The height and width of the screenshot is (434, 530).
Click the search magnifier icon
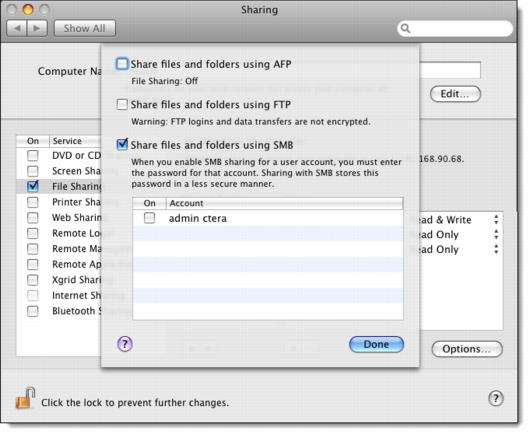(x=405, y=29)
